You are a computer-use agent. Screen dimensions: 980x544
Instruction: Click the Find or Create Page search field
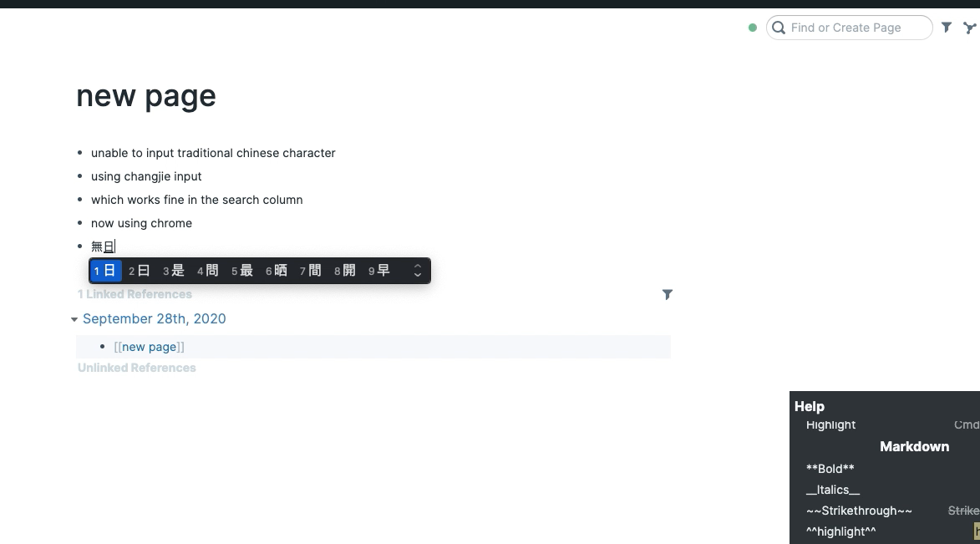[x=850, y=28]
